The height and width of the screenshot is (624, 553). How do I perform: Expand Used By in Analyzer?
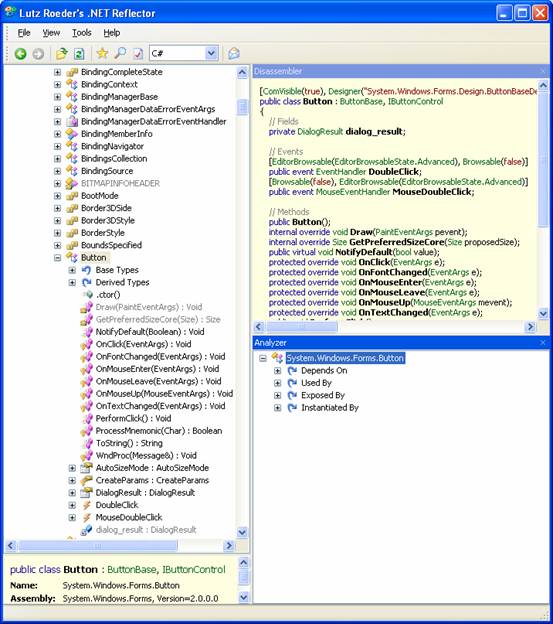278,383
